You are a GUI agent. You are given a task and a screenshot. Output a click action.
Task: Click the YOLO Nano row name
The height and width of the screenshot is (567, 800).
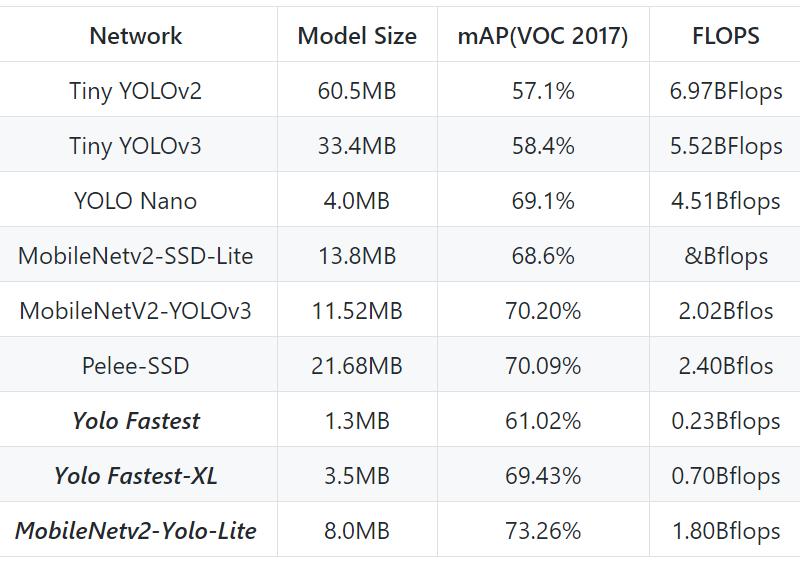pos(136,201)
